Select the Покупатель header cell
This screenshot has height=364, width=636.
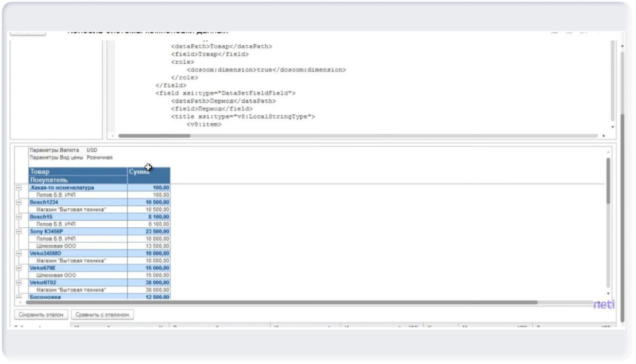coord(78,180)
